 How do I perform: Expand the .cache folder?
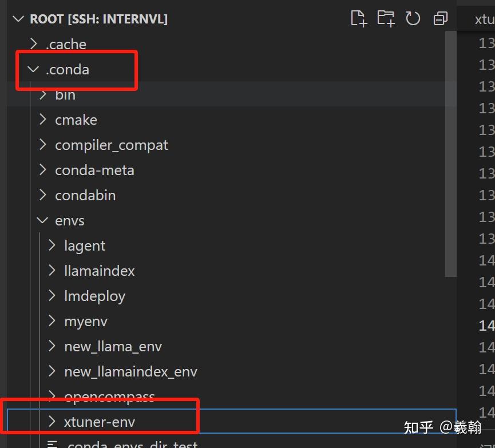[x=66, y=44]
